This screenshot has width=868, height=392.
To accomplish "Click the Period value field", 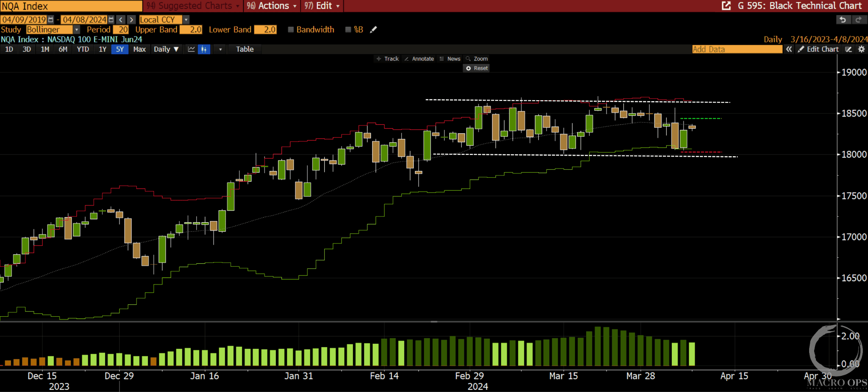I will pyautogui.click(x=121, y=30).
